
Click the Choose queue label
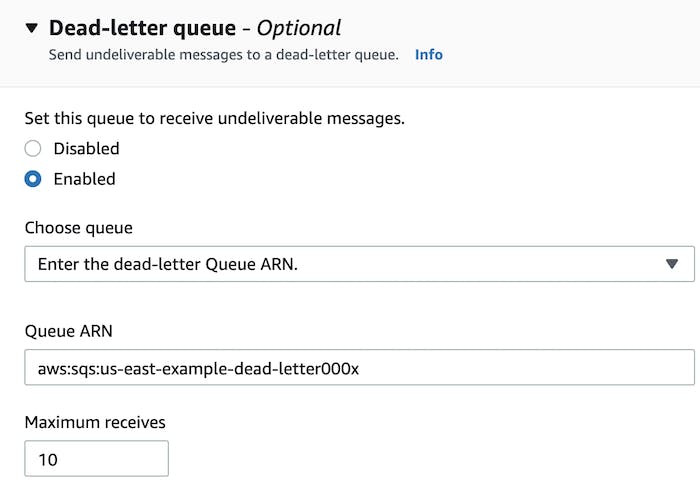[79, 228]
